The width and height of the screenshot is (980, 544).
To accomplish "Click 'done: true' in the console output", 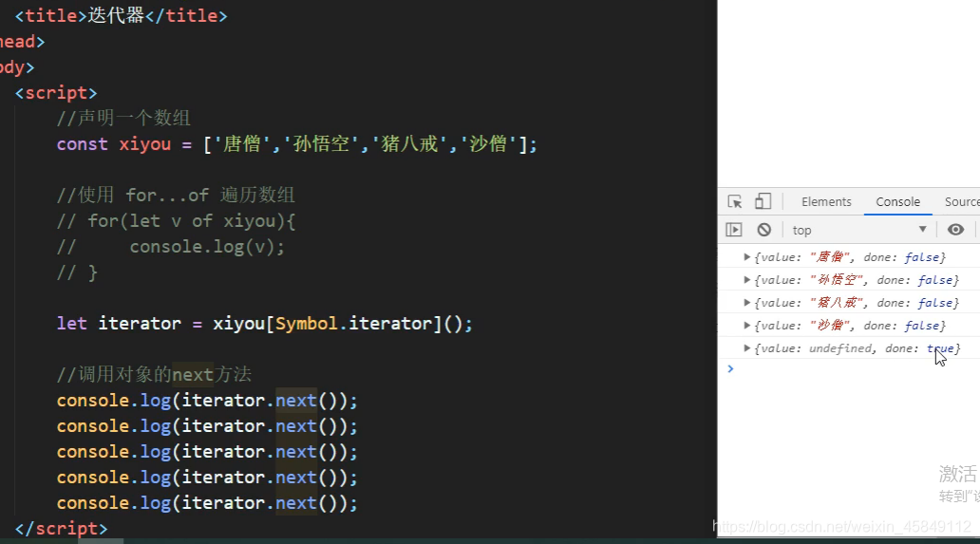I will (x=919, y=348).
